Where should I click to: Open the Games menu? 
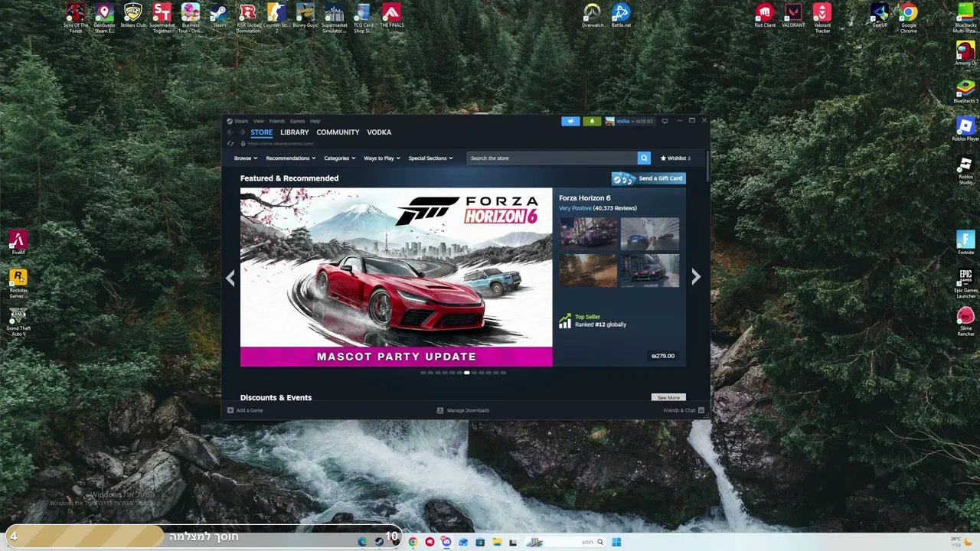[297, 121]
